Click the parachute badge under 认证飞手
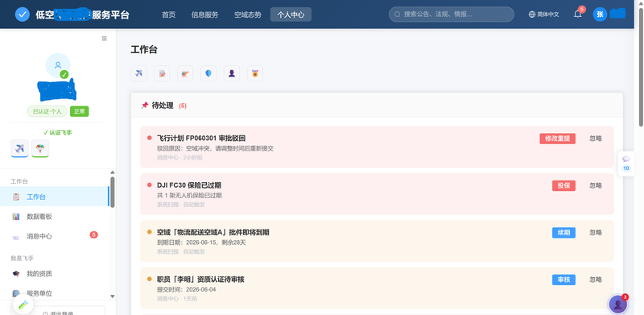644x315 pixels. (x=40, y=148)
